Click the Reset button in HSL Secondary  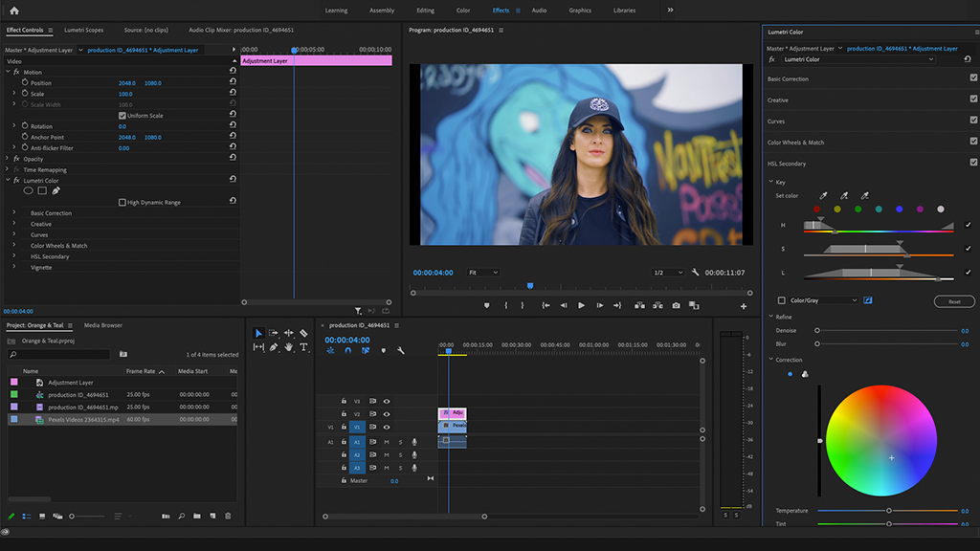[953, 301]
